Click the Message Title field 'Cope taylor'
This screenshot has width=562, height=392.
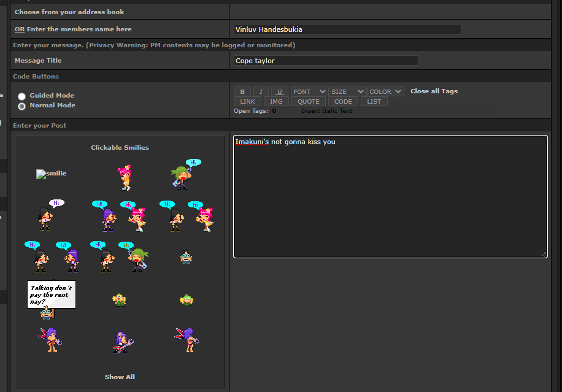(x=326, y=61)
